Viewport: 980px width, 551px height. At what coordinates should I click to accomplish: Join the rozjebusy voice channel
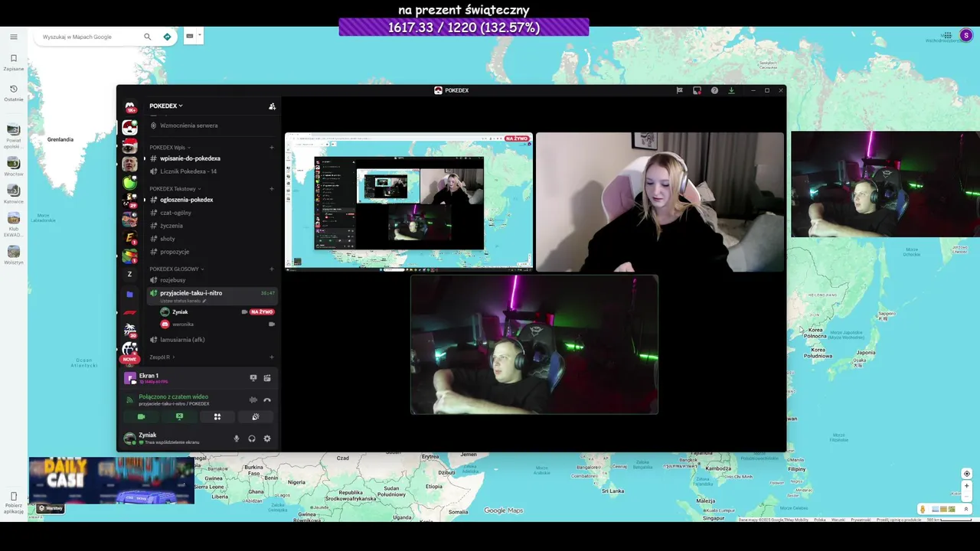point(211,280)
